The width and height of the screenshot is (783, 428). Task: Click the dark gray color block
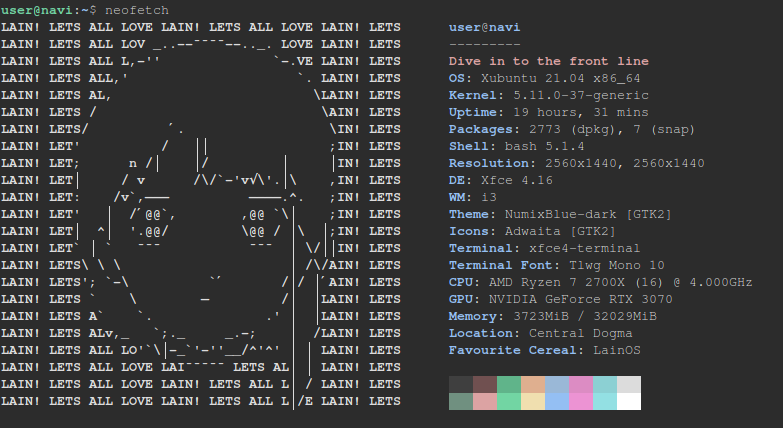pyautogui.click(x=461, y=385)
